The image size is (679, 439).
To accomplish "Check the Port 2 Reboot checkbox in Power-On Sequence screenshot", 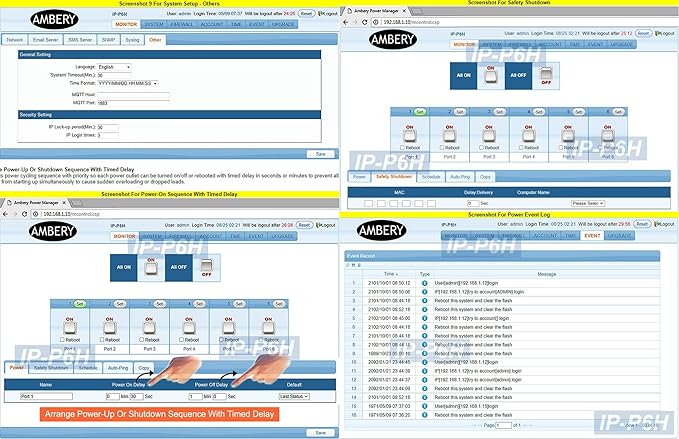I will pyautogui.click(x=102, y=340).
